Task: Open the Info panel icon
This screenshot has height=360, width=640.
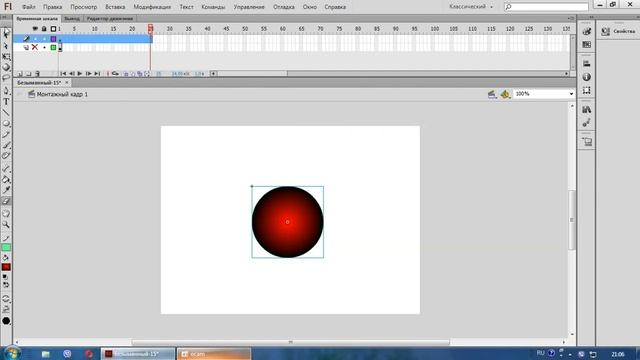Action: tap(587, 77)
